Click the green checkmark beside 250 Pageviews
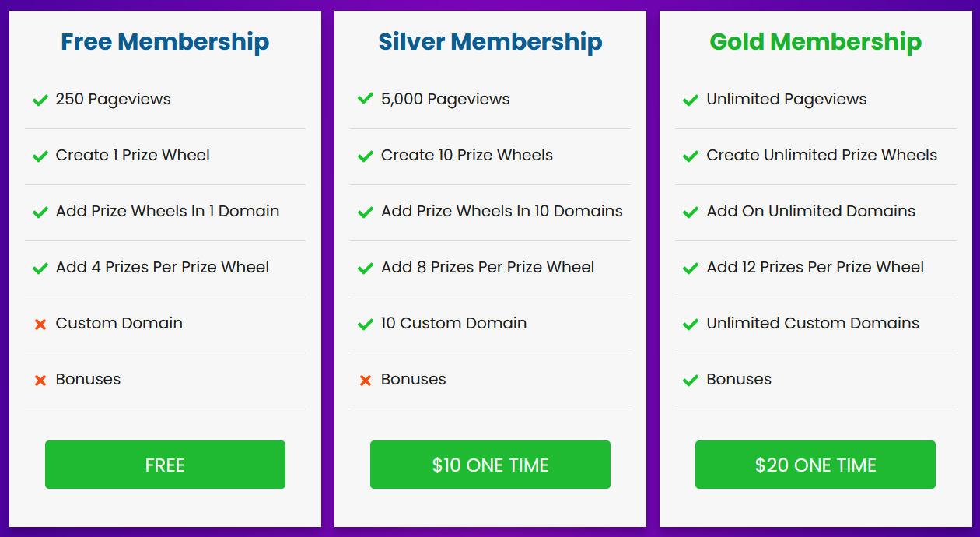Screen dimensions: 980x537 point(40,99)
